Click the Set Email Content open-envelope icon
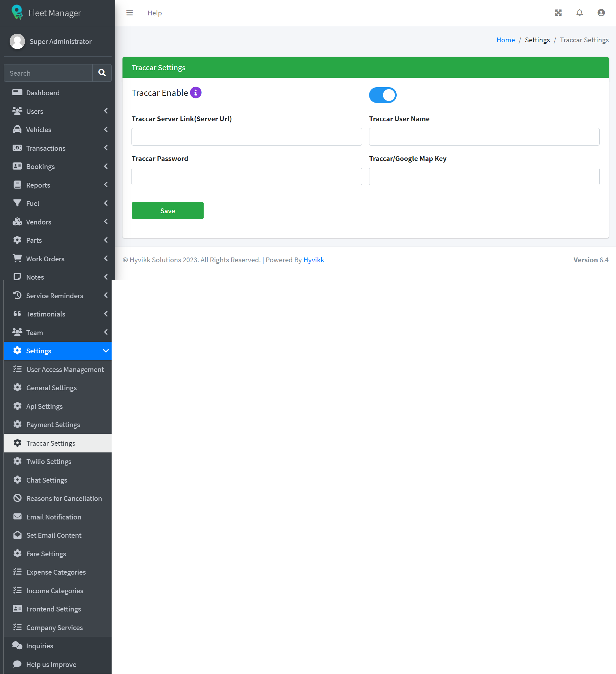 click(x=17, y=535)
